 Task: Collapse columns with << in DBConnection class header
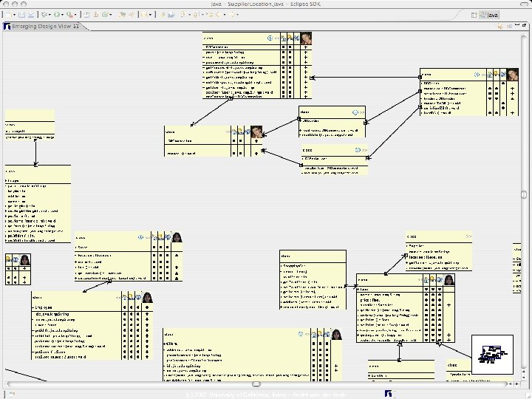(x=277, y=38)
